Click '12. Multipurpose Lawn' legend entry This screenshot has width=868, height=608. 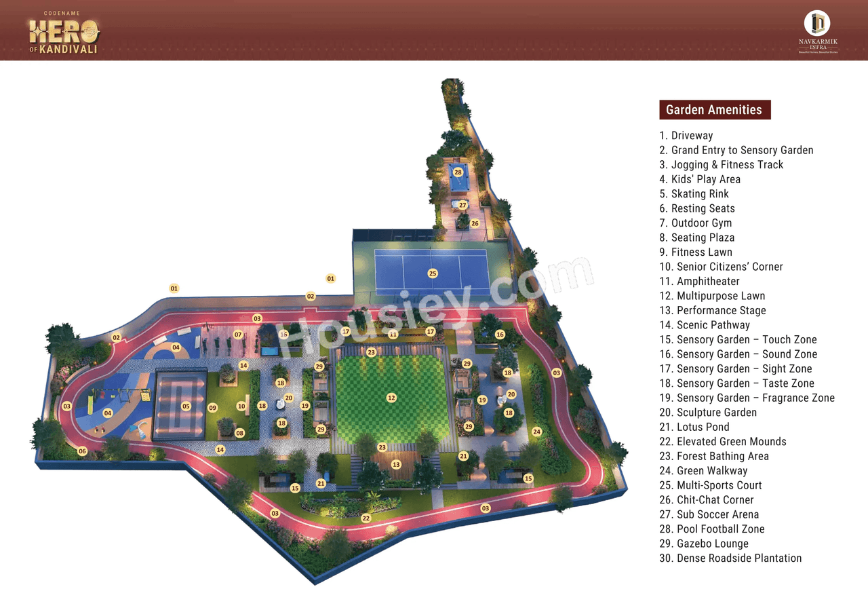(x=712, y=296)
